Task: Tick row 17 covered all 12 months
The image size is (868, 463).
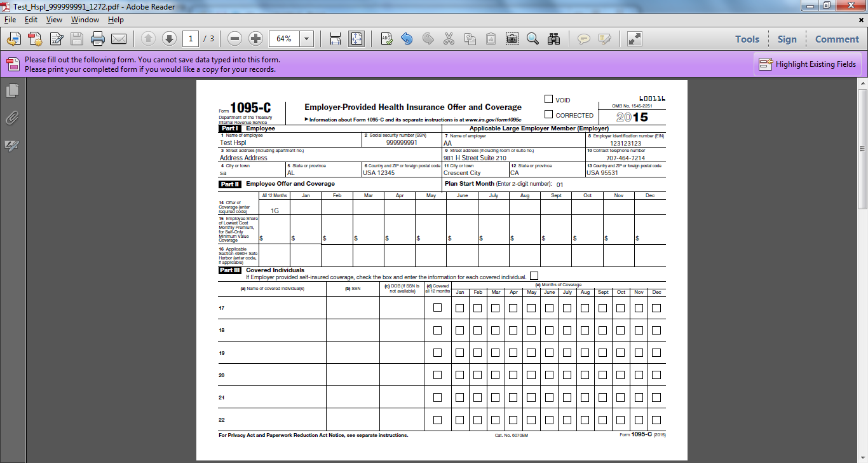Action: point(437,308)
